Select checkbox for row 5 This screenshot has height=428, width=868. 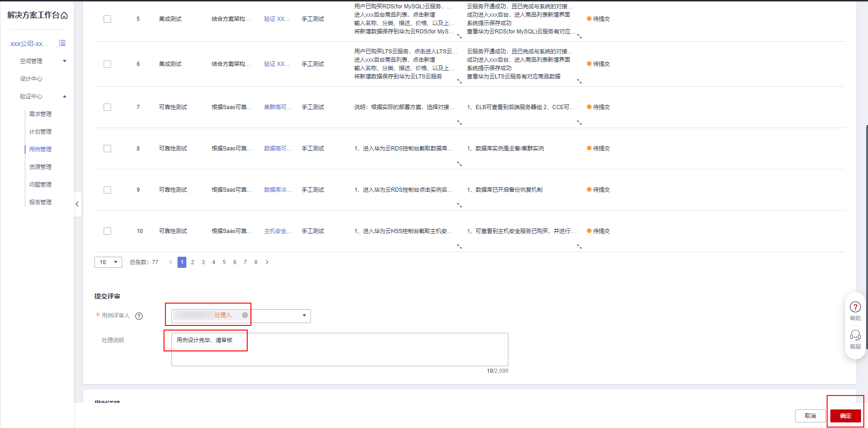[107, 19]
